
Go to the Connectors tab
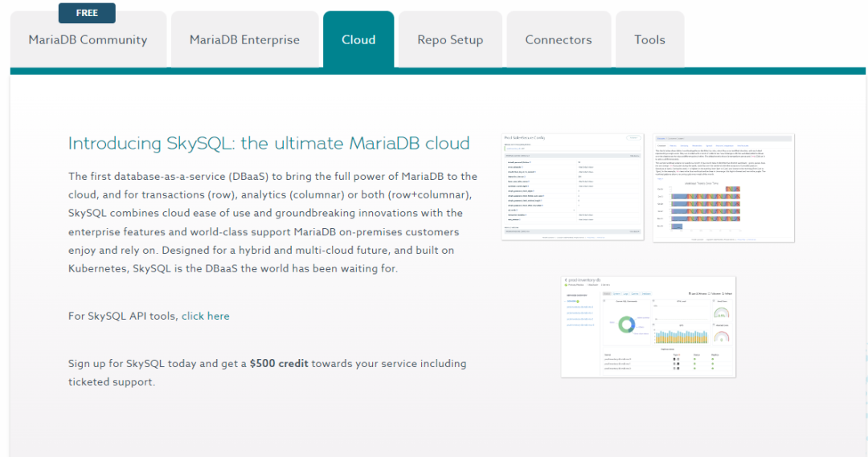pos(559,40)
